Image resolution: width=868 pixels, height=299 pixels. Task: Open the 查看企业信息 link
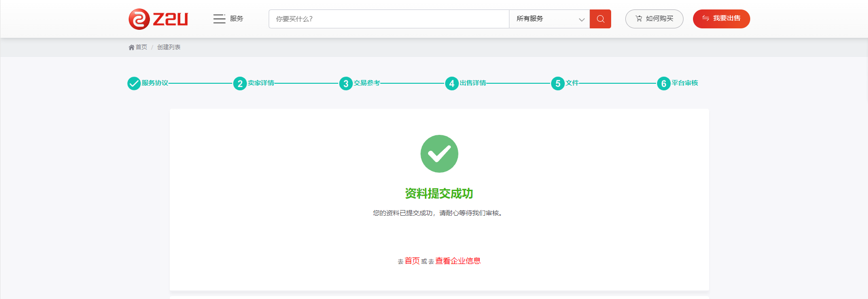click(x=457, y=261)
